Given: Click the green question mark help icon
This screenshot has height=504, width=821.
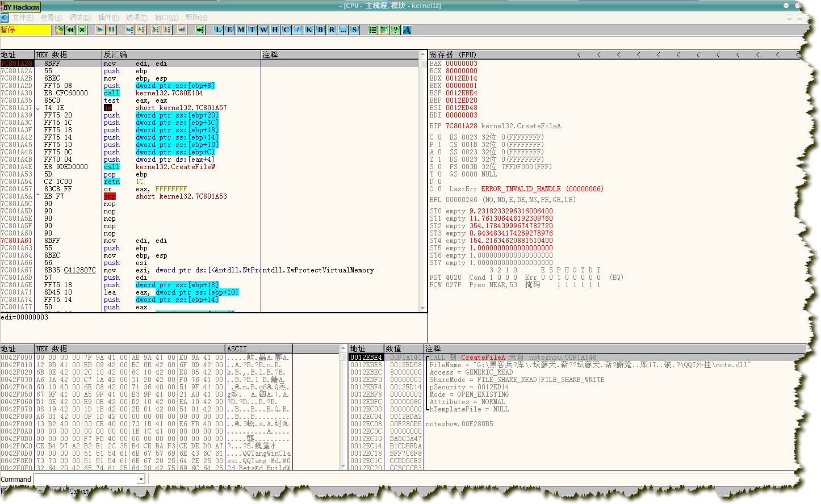Looking at the screenshot, I should tap(396, 30).
